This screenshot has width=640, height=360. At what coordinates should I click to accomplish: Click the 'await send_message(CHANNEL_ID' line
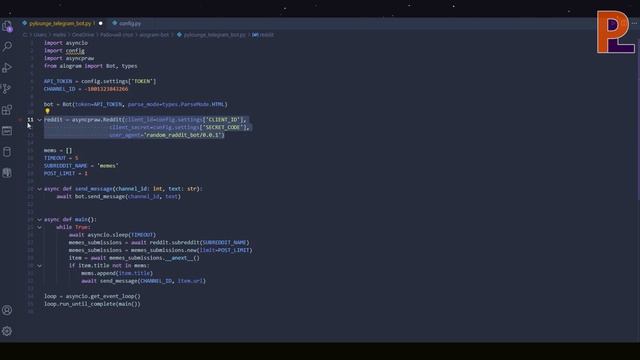[x=143, y=281]
